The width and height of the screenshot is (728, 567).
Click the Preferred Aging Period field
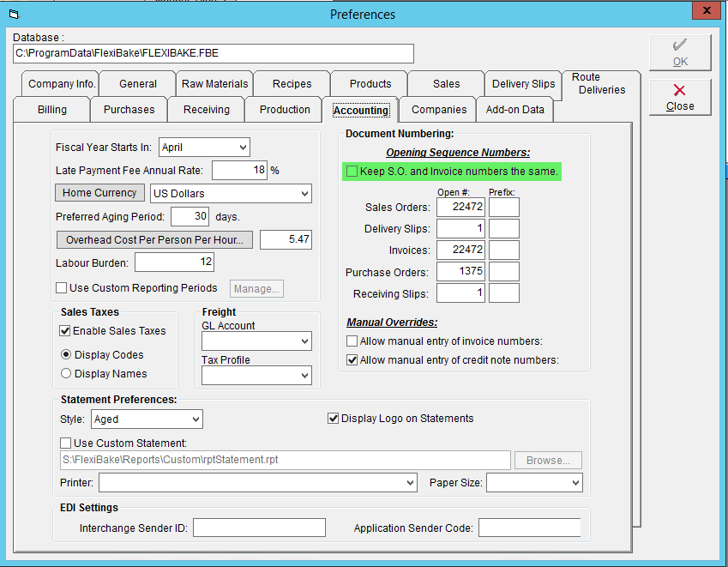pos(190,216)
